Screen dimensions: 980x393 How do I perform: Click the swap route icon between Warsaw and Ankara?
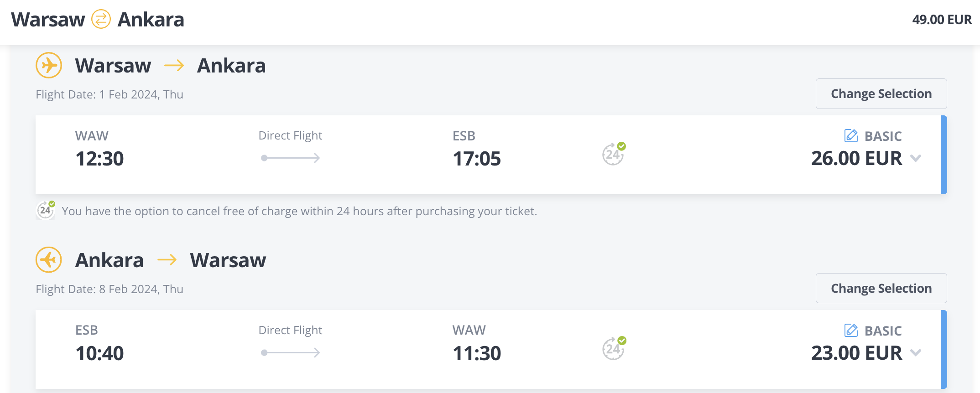click(101, 20)
